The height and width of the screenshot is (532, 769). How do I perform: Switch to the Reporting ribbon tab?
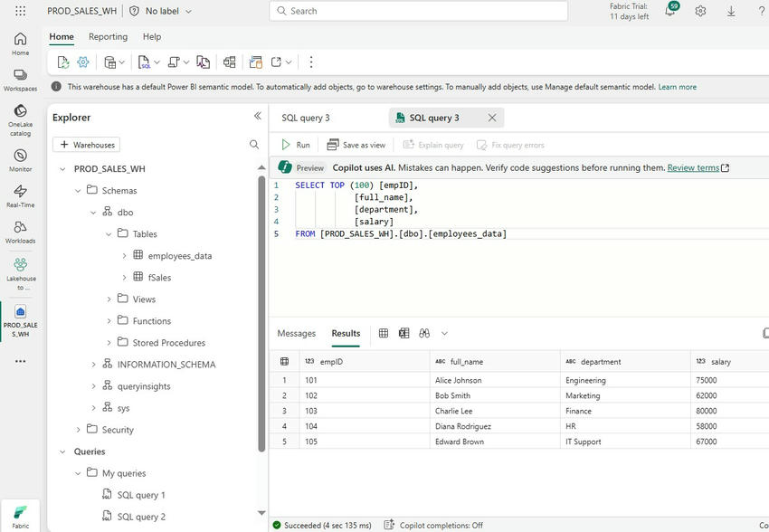(x=108, y=37)
